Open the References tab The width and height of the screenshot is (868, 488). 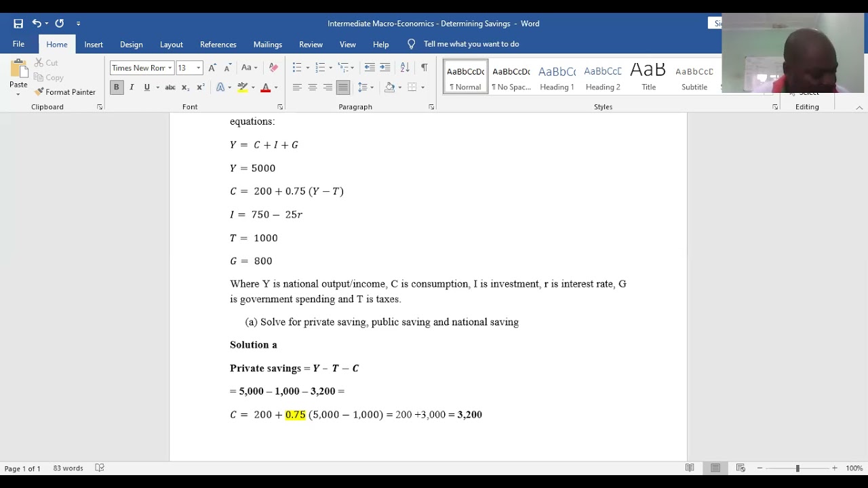218,44
